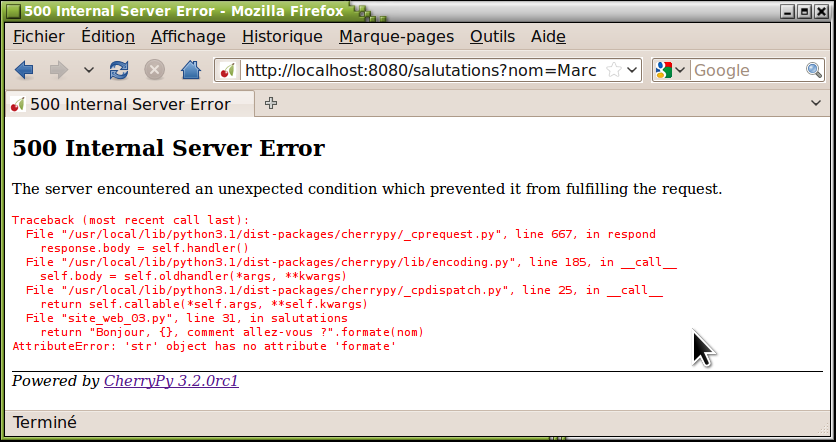
Task: Bookmark this page with the star icon
Action: tap(614, 71)
